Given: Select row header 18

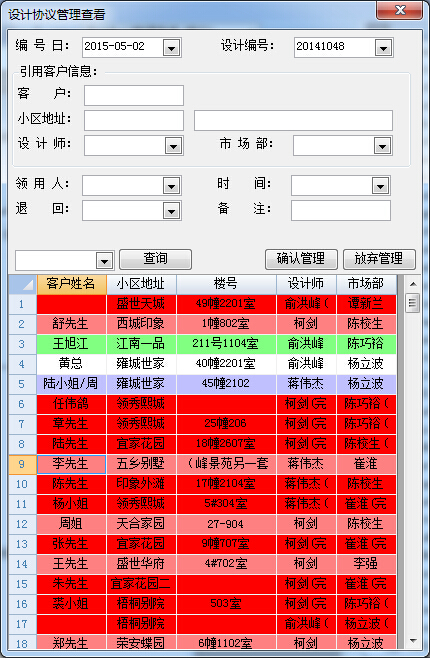Looking at the screenshot, I should 23,643.
